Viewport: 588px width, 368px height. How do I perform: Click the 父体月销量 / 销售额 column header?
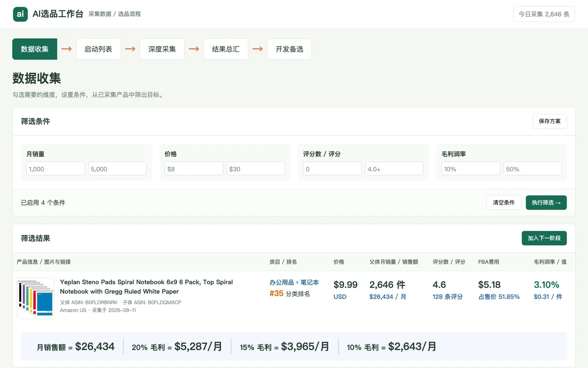(393, 262)
